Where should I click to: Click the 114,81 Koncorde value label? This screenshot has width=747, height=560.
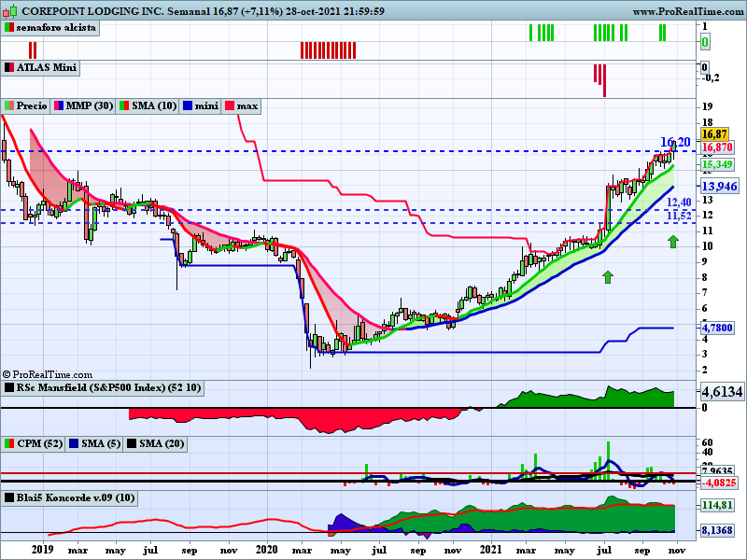point(717,505)
